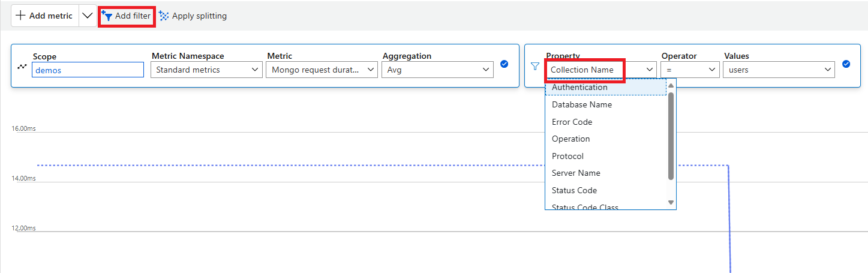Choose Error Code in the property list
The image size is (868, 273).
point(572,122)
